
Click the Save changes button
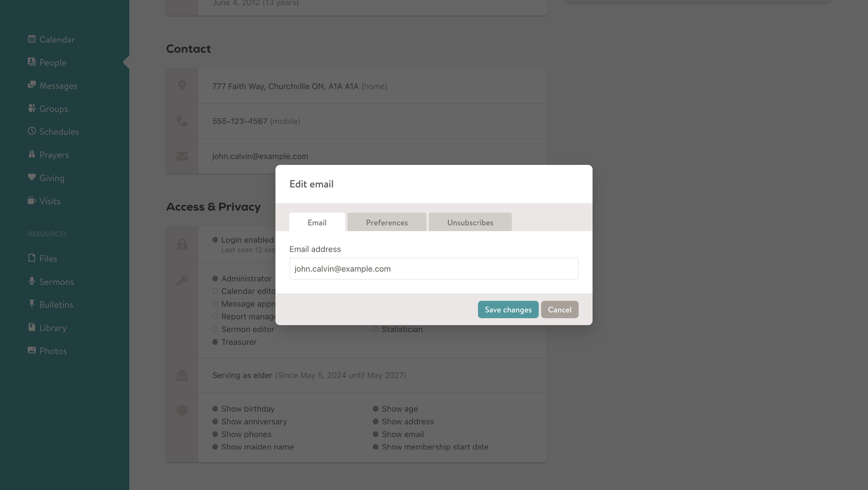[508, 310]
